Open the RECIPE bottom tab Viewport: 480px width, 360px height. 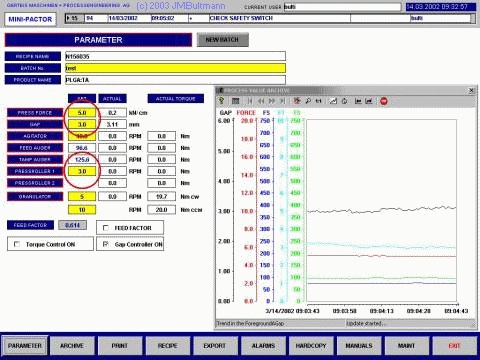pyautogui.click(x=168, y=346)
